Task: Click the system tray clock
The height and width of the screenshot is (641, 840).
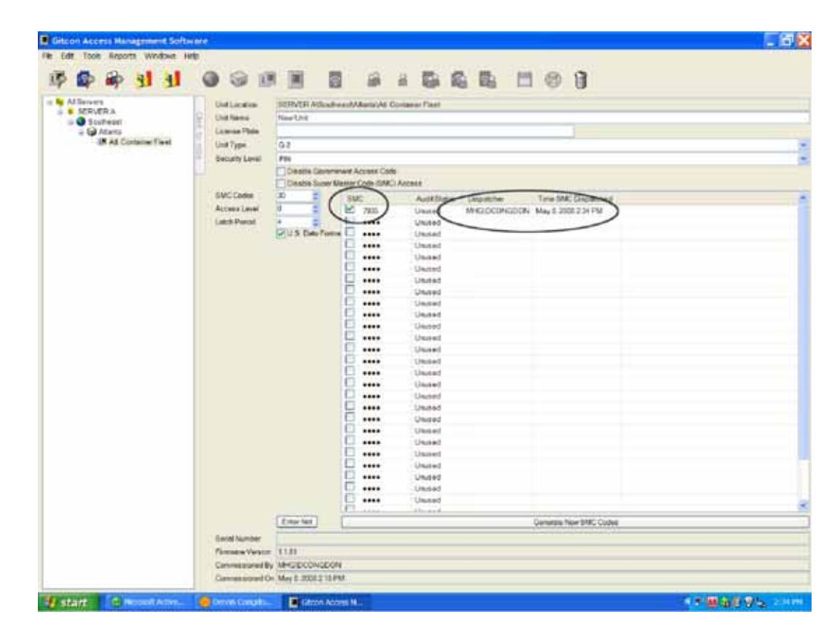Action: coord(788,602)
